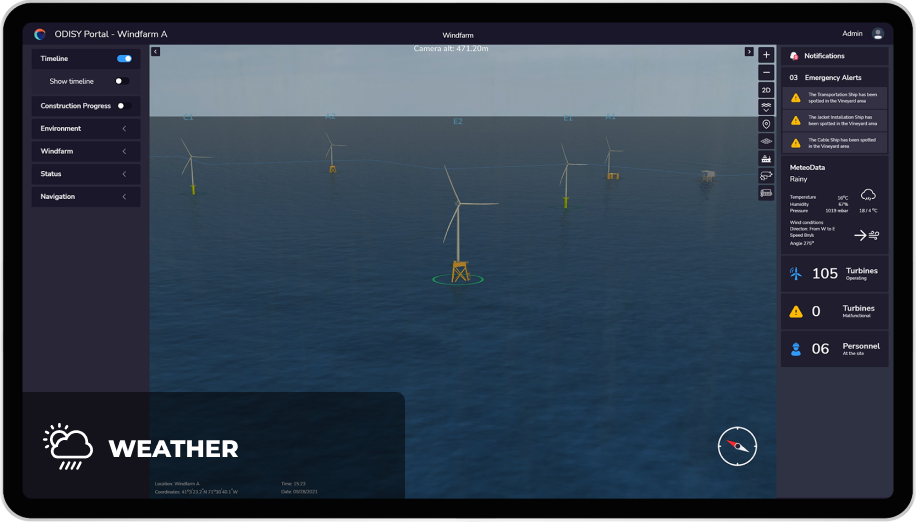916x522 pixels.
Task: Click the zoom out minus button
Action: (766, 72)
